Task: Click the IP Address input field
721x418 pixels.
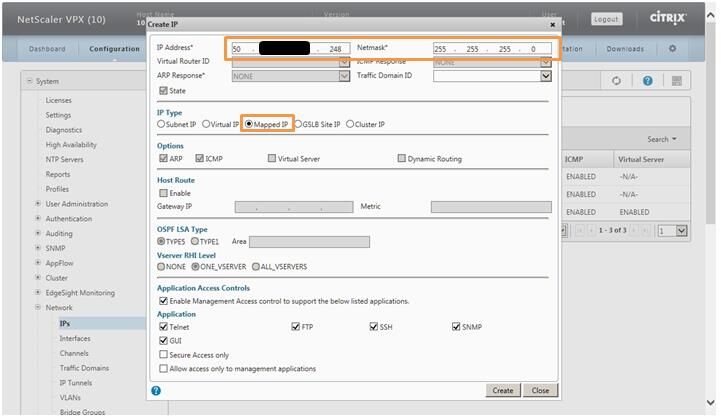Action: click(x=291, y=48)
